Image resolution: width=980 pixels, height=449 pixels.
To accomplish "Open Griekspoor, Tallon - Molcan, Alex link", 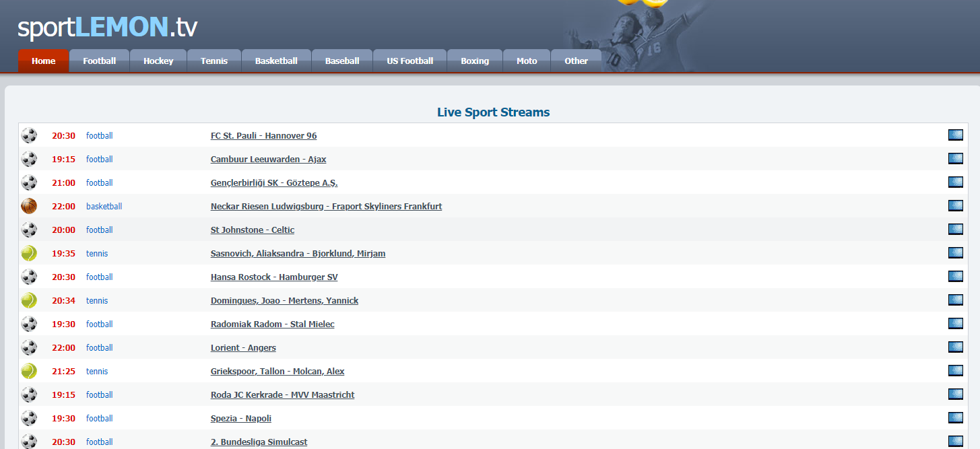I will click(x=277, y=371).
